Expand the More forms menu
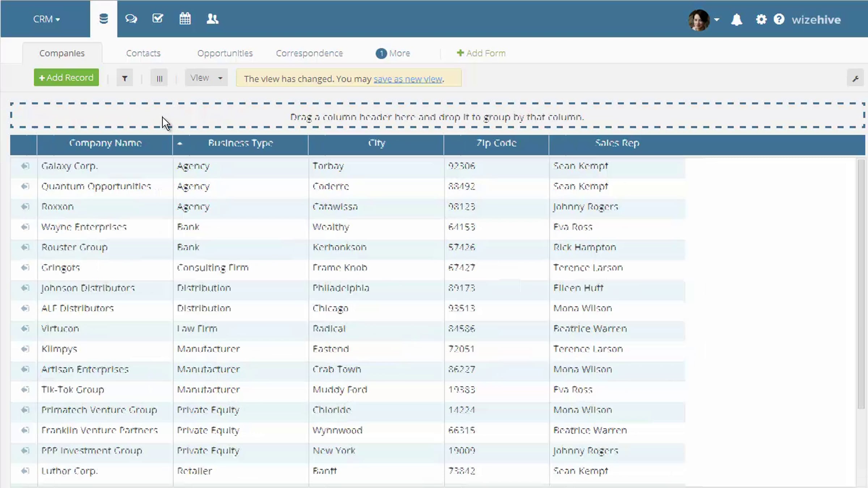This screenshot has width=868, height=488. [x=393, y=53]
